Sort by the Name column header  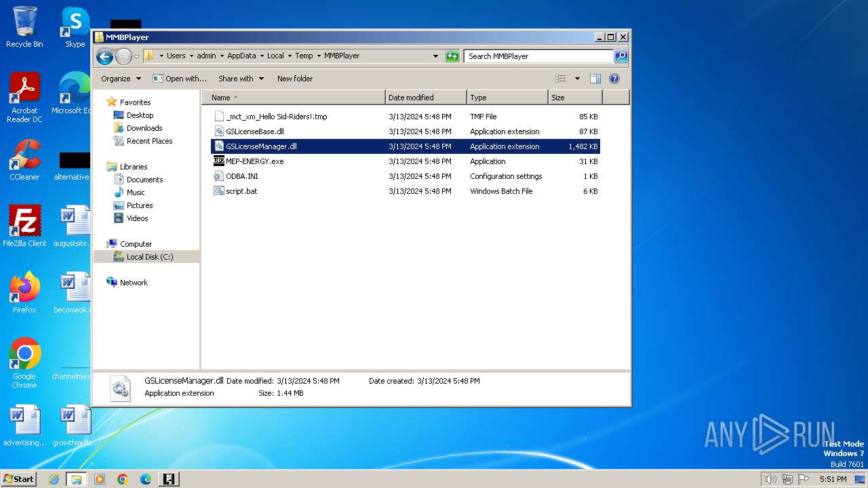tap(294, 98)
